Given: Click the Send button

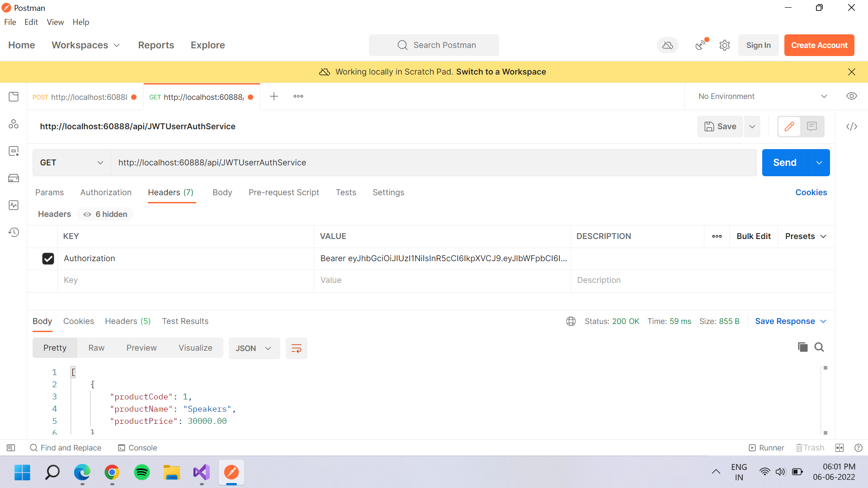Looking at the screenshot, I should click(x=785, y=163).
